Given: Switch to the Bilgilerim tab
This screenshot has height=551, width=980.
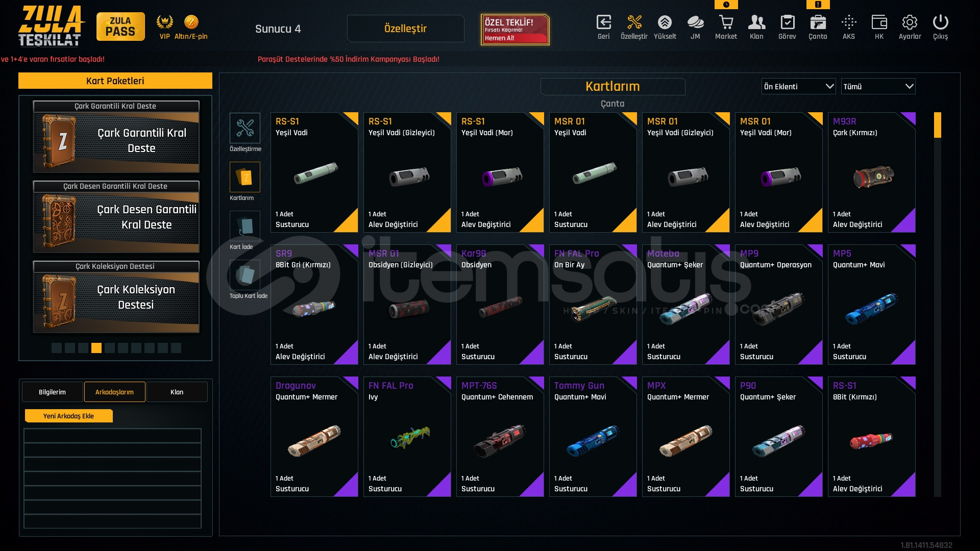Looking at the screenshot, I should (x=52, y=392).
